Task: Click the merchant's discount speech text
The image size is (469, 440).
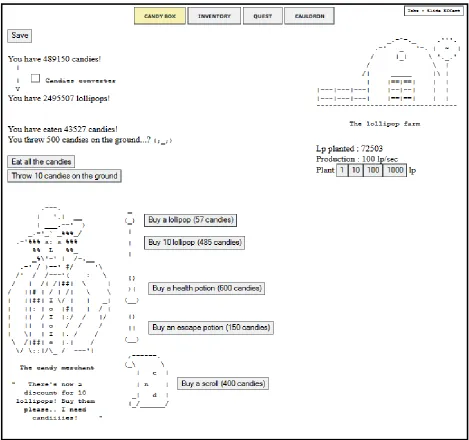Action: 56,401
